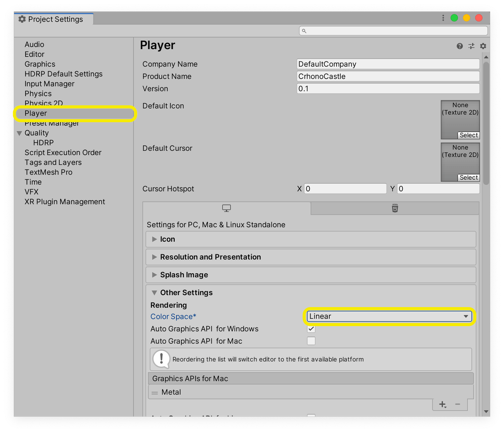Click the settings search box
This screenshot has width=504, height=433.
point(393,31)
